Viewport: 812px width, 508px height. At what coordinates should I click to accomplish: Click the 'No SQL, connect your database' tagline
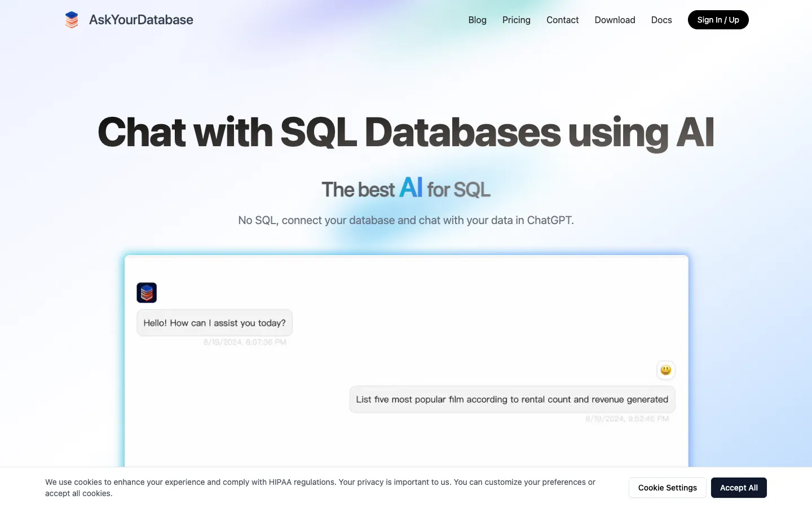tap(406, 220)
